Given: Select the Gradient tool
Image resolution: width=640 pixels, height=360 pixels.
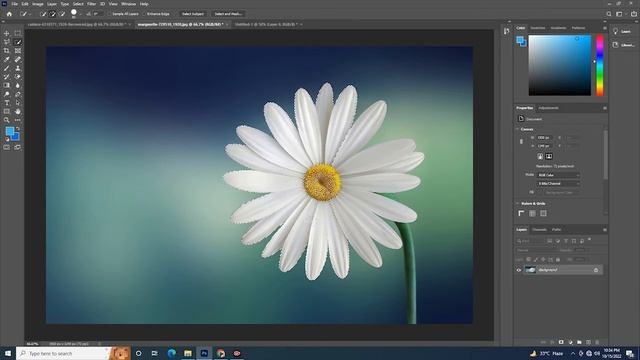Looking at the screenshot, I should (x=7, y=85).
